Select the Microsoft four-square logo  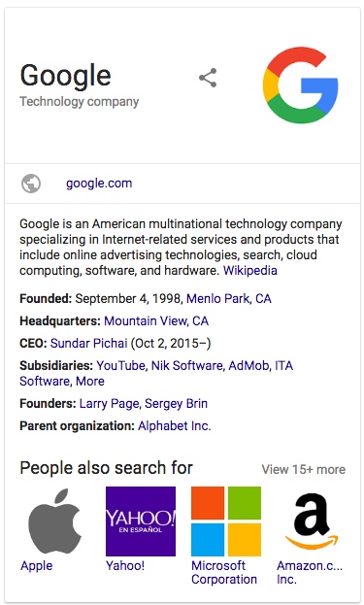point(226,521)
